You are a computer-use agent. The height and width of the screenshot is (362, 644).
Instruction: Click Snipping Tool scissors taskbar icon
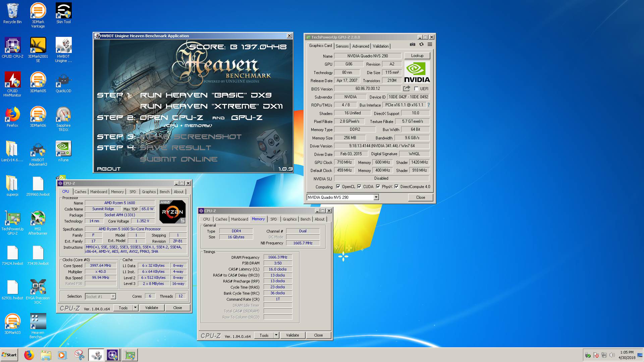coord(79,355)
